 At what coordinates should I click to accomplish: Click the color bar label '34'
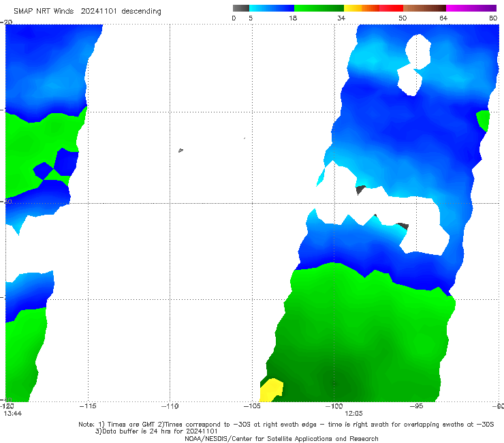pos(341,18)
